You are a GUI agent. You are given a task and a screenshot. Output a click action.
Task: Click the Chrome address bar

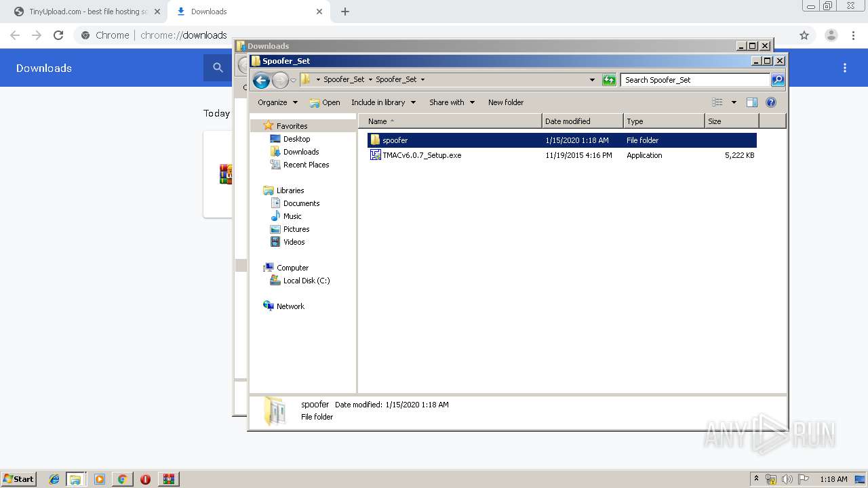pyautogui.click(x=434, y=35)
